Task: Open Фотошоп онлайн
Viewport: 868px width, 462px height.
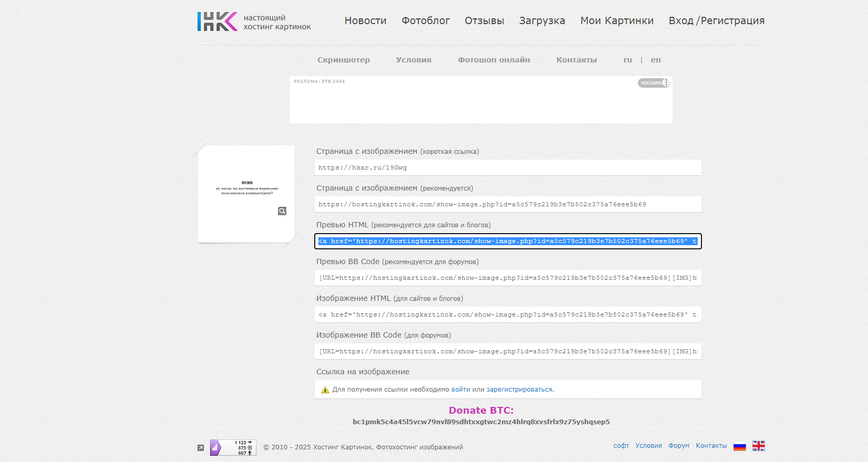Action: pos(494,60)
